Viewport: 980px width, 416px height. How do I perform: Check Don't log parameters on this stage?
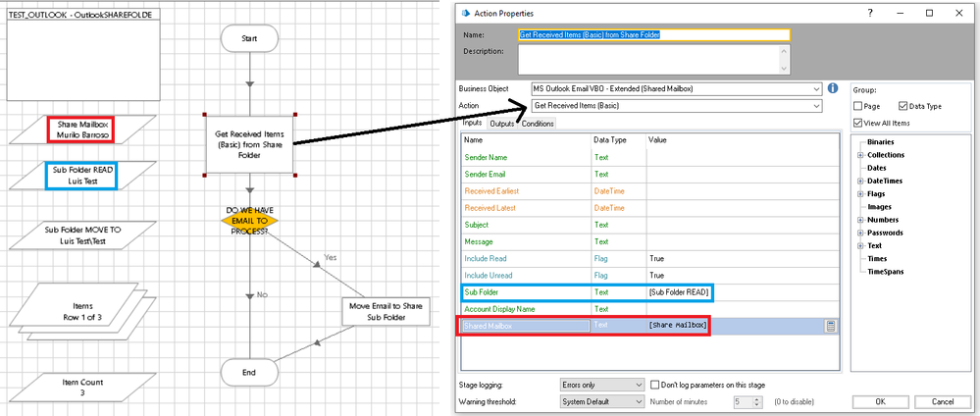click(x=653, y=385)
